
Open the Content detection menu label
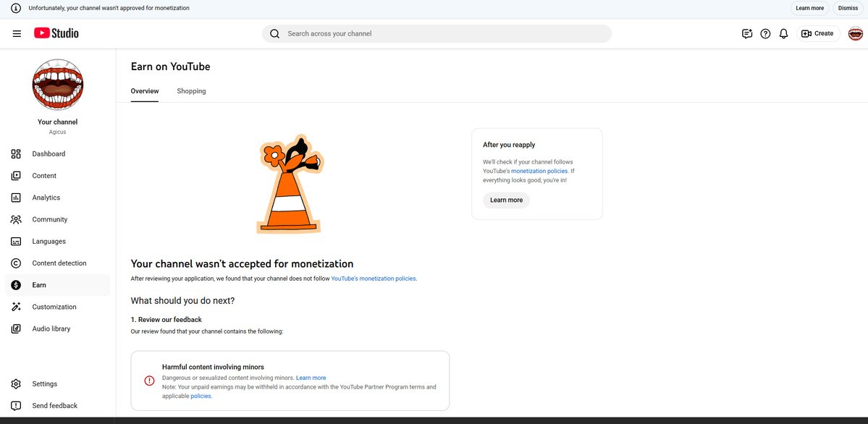(x=59, y=263)
